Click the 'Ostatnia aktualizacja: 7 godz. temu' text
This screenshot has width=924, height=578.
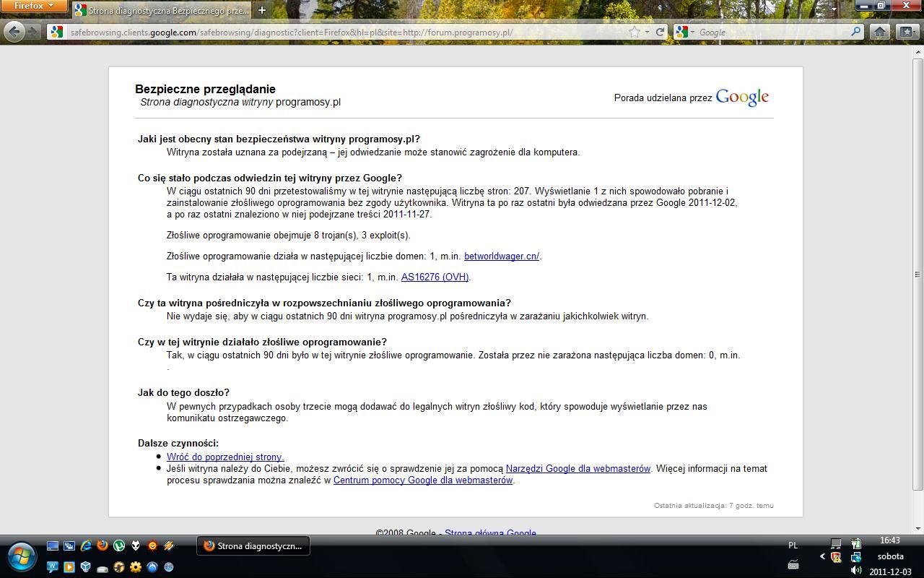714,505
